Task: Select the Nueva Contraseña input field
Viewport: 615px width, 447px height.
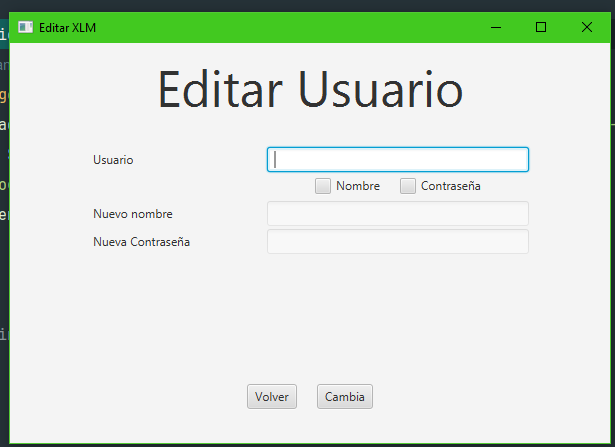Action: point(398,242)
